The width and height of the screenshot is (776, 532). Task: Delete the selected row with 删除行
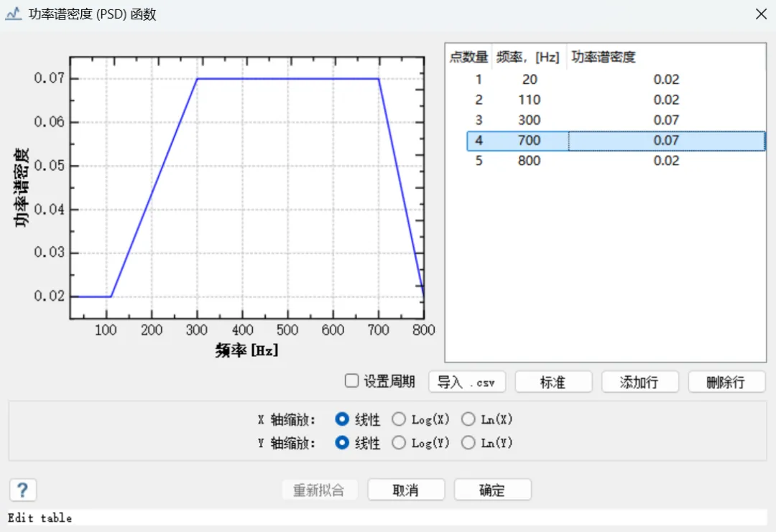[726, 382]
